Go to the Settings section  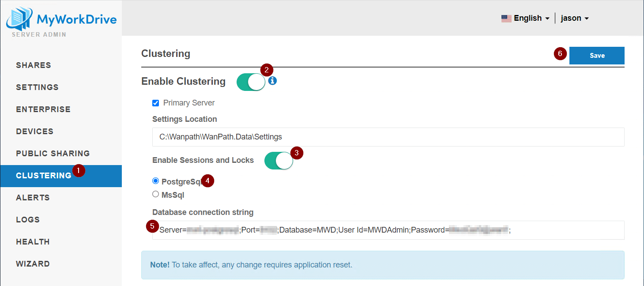click(x=37, y=87)
